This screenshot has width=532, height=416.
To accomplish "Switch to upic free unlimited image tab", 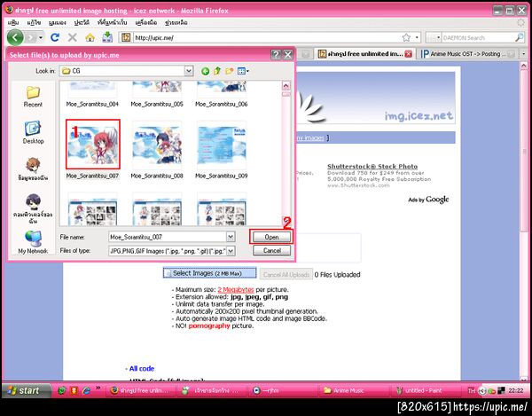I will (364, 54).
